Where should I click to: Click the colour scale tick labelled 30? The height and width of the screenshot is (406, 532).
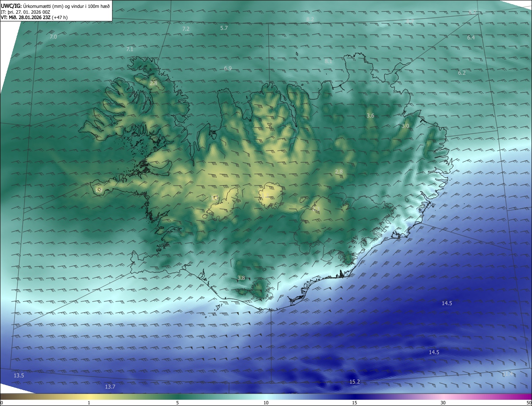pos(443,403)
